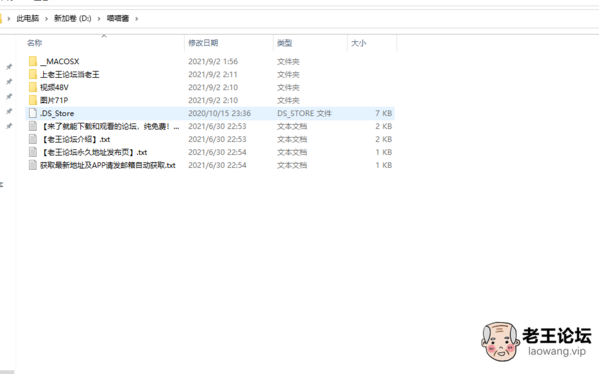Viewport: 599px width, 374px height.
Task: Click the 2 KB size of 【老王论坛介绍】.txt
Action: point(384,139)
